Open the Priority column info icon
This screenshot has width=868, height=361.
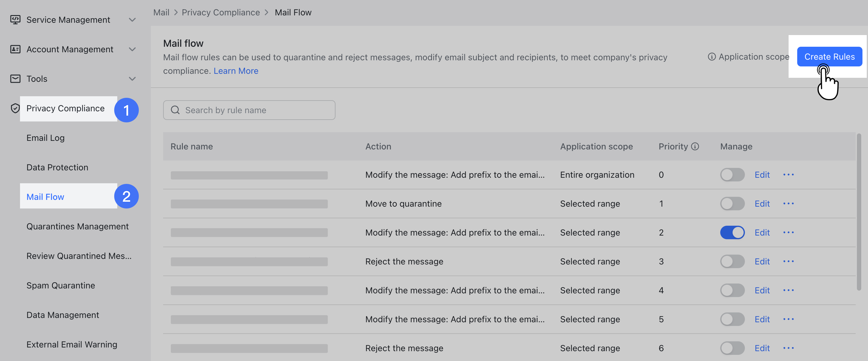695,146
